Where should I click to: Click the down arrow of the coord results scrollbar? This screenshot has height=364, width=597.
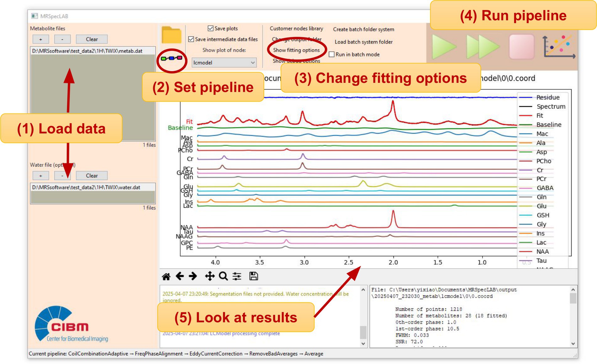[573, 344]
